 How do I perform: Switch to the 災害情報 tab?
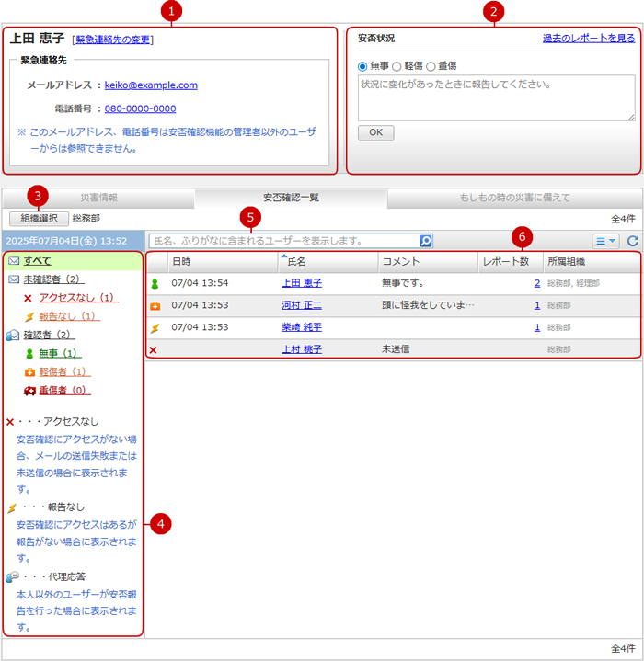point(98,198)
